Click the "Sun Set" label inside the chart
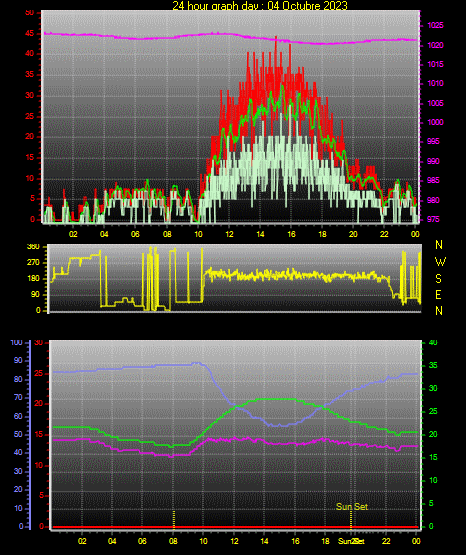Viewport: 466px width, 555px height. 352,507
